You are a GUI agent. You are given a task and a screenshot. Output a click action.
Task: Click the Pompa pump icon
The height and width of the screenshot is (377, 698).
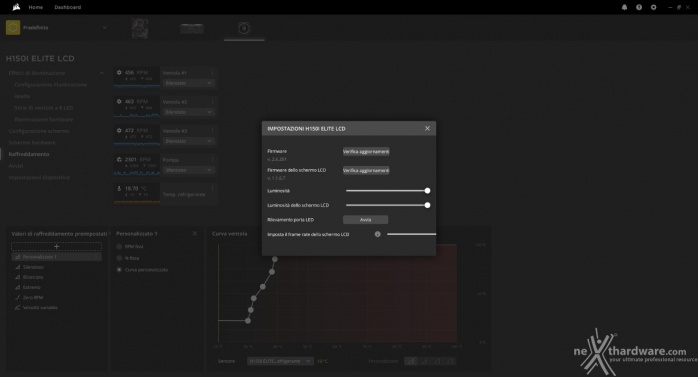click(x=119, y=159)
